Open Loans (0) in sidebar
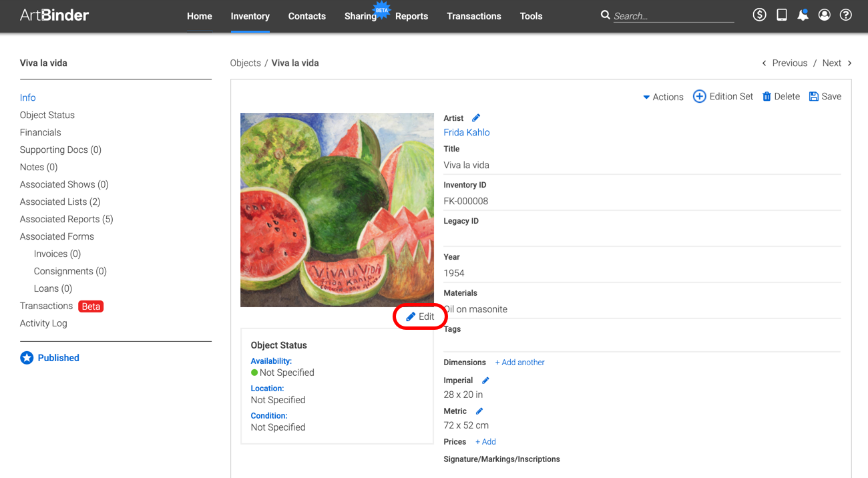Image resolution: width=868 pixels, height=478 pixels. click(53, 288)
